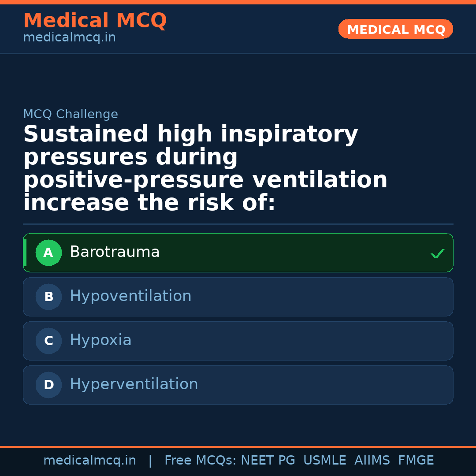Click AIIMS in the footer
Image resolution: width=476 pixels, height=476 pixels.
[x=372, y=461]
